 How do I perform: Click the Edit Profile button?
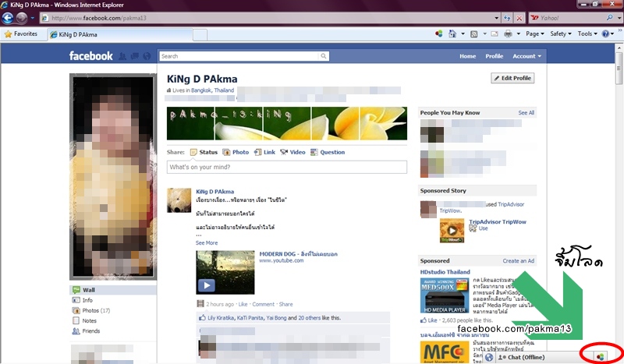click(512, 78)
